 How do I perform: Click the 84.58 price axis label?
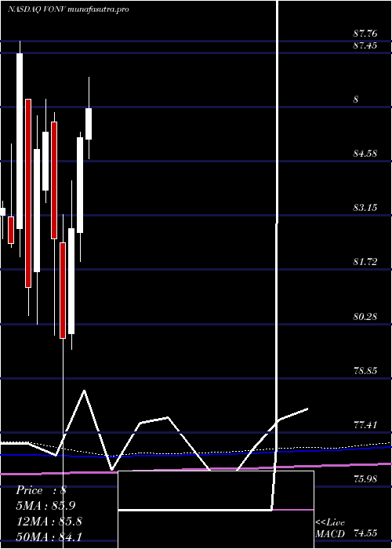[366, 153]
